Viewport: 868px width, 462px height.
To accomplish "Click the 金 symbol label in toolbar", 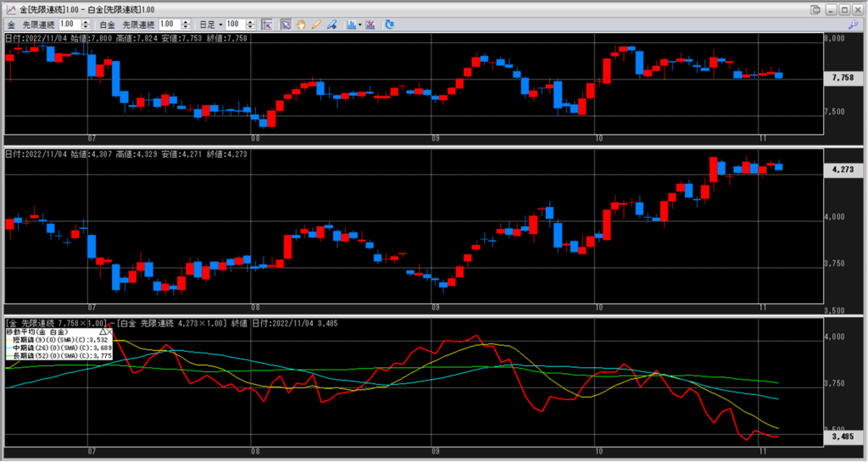I will pos(9,25).
